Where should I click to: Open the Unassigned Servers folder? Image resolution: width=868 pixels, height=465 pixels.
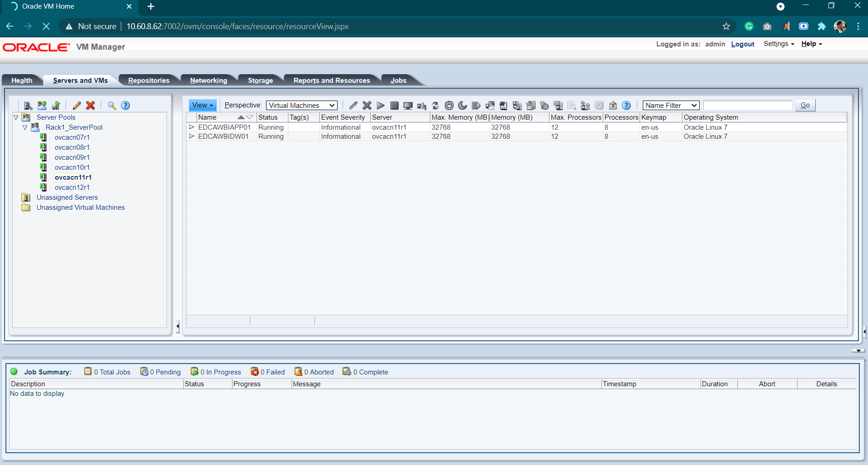[67, 197]
